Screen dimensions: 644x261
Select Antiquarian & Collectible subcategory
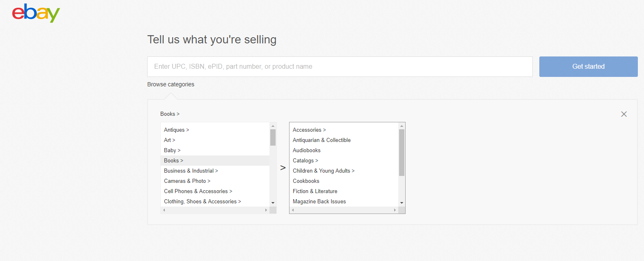(x=321, y=140)
